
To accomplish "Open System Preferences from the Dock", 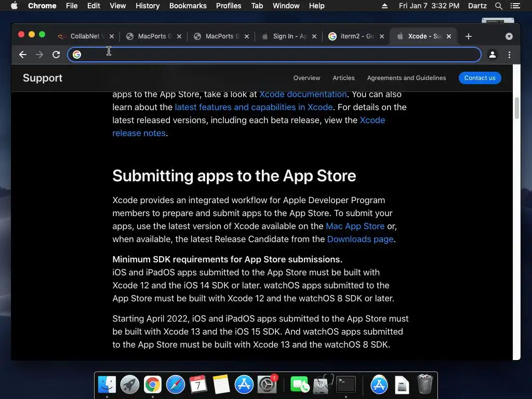I will (267, 384).
